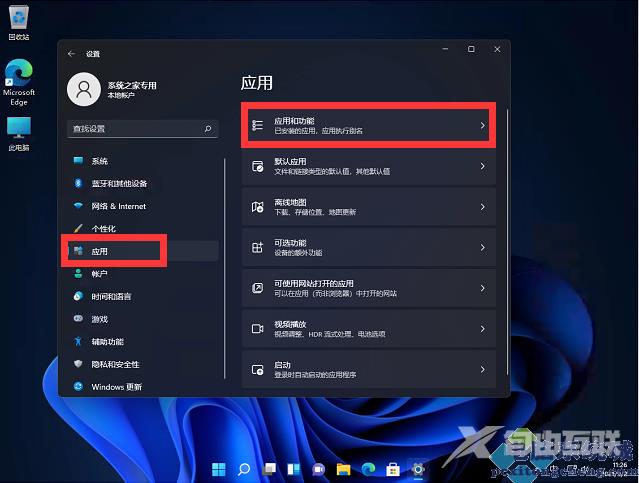
Task: Click the 可使用网站打开的应用 icon
Action: (x=258, y=288)
